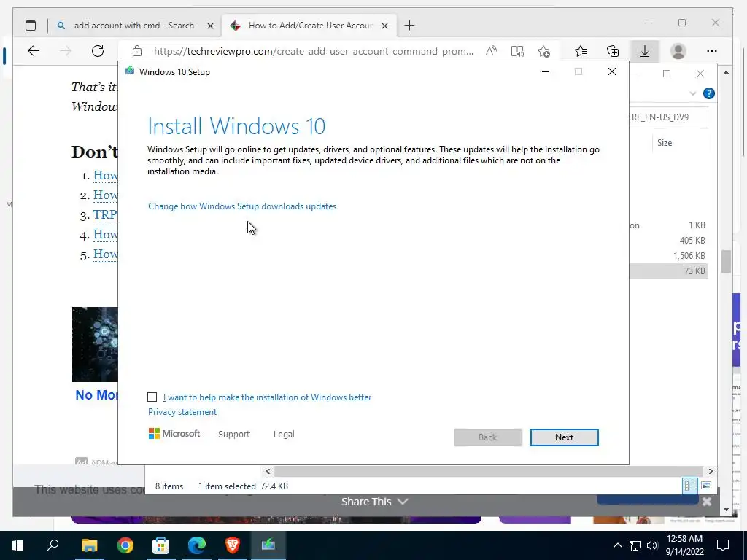Image resolution: width=747 pixels, height=560 pixels.
Task: Open Read aloud in Edge toolbar
Action: click(x=491, y=51)
